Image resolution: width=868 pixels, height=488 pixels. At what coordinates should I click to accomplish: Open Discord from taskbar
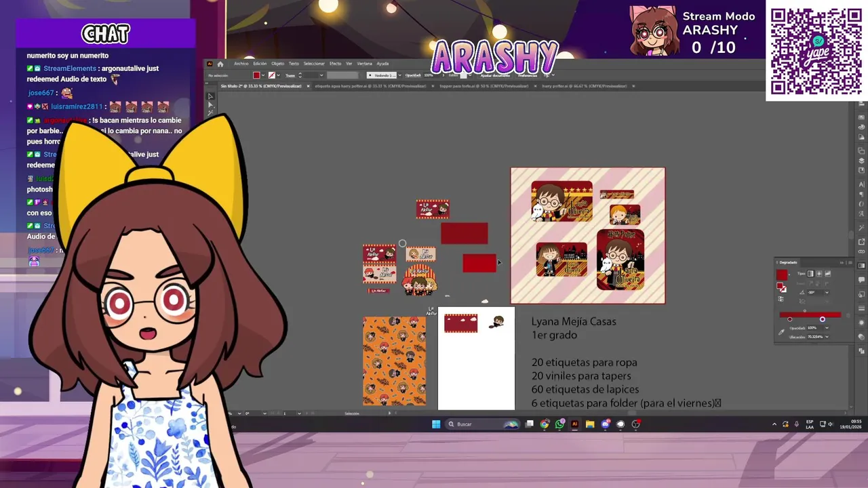(606, 424)
